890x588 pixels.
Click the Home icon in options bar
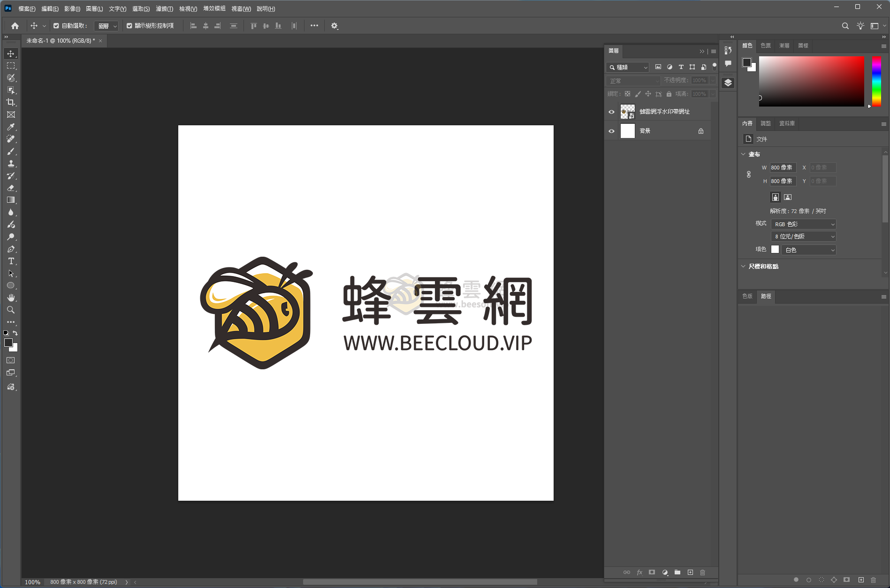coord(15,26)
